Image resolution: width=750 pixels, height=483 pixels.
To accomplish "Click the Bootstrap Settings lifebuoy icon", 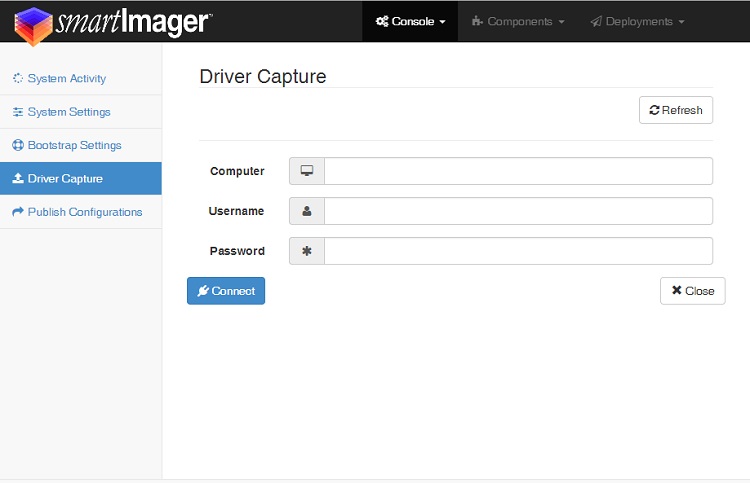I will click(x=18, y=145).
